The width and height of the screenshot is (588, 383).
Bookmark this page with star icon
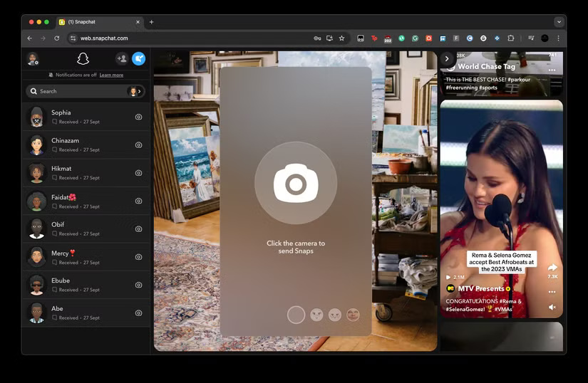tap(341, 38)
